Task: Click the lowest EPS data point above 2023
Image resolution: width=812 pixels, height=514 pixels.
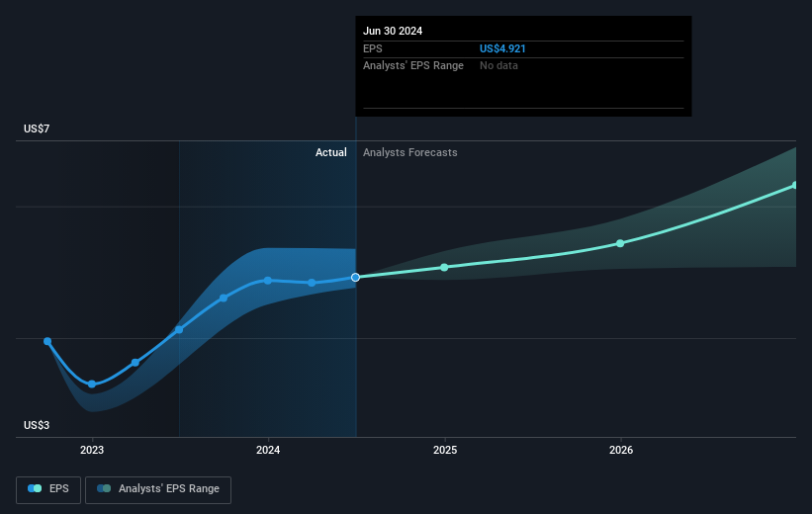Action: tap(92, 385)
